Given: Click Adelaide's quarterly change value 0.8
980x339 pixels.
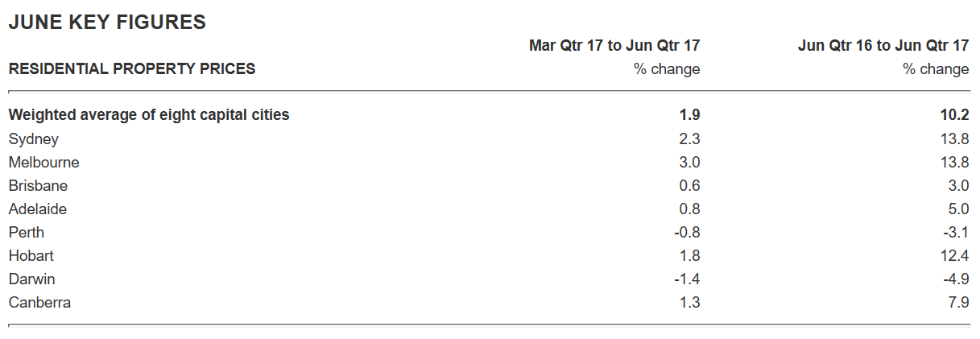Looking at the screenshot, I should pyautogui.click(x=690, y=209).
